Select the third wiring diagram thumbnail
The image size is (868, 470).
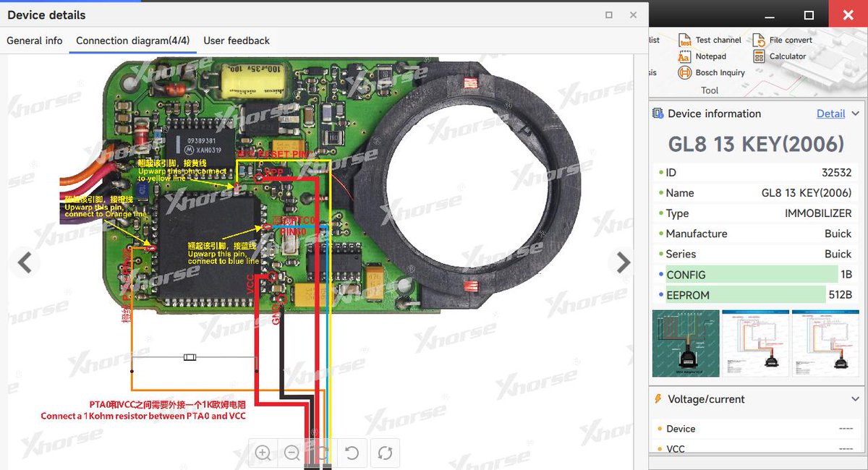coord(825,343)
